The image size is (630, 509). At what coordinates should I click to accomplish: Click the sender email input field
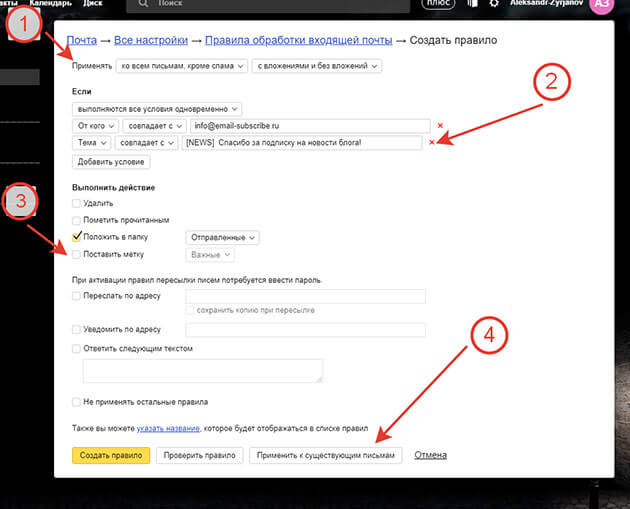pos(310,126)
